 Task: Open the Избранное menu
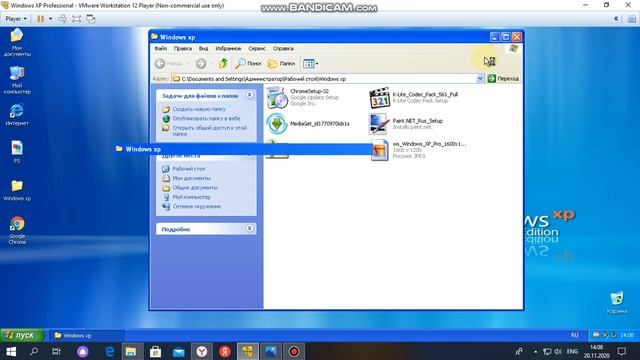(x=228, y=48)
